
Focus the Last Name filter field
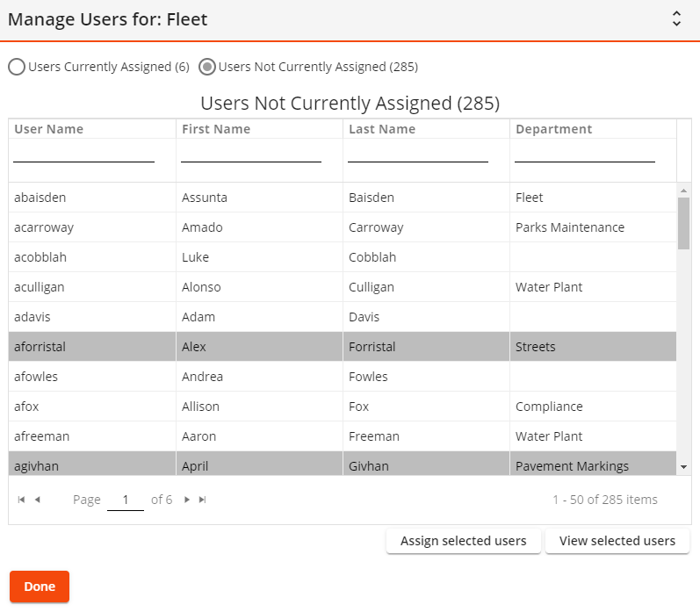tap(418, 155)
